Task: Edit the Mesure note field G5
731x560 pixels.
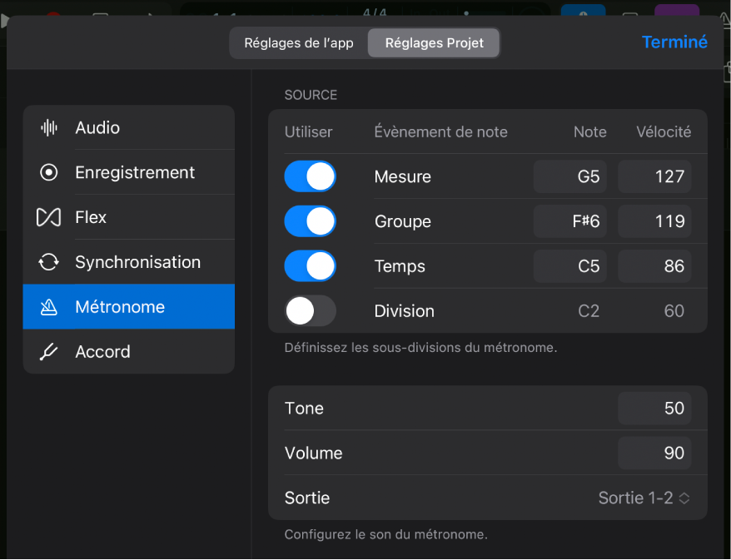Action: [570, 176]
